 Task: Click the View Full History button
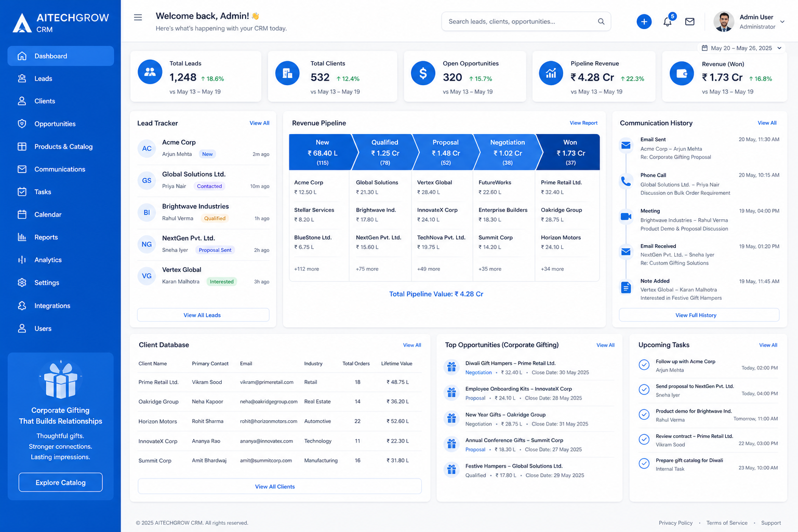click(x=699, y=315)
